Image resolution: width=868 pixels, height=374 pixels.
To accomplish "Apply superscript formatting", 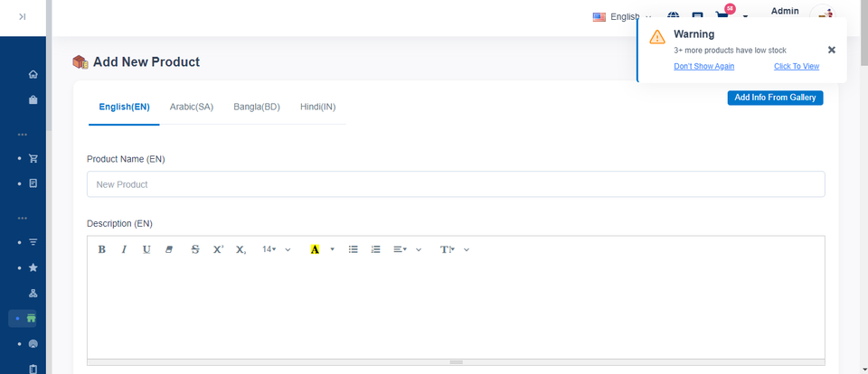I will click(218, 249).
